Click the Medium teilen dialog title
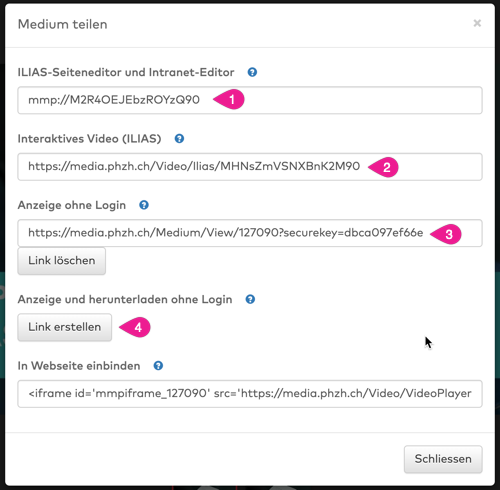 (63, 24)
